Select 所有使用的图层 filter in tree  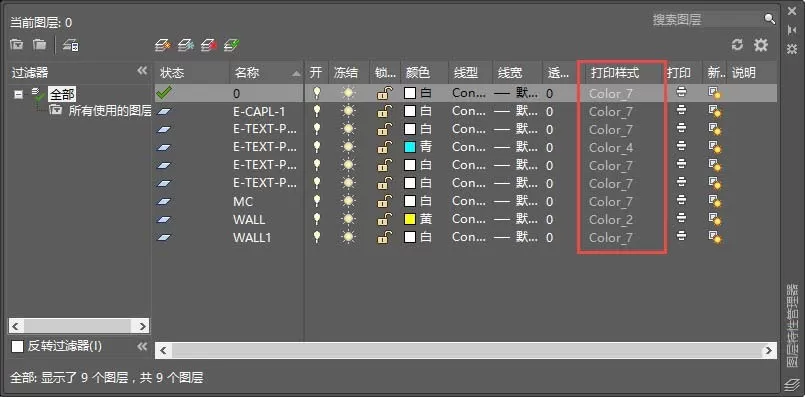[110, 110]
